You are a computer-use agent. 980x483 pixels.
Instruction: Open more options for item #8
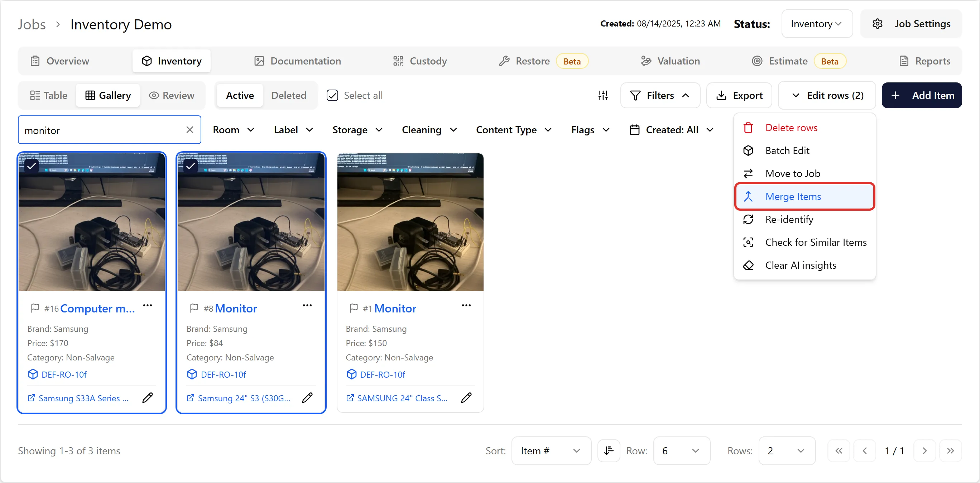coord(307,305)
